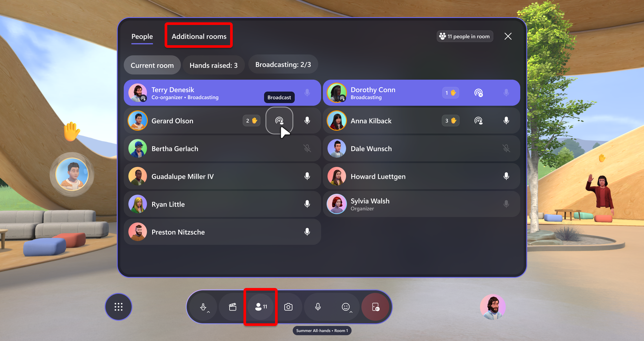The height and width of the screenshot is (341, 644).
Task: Switch to the People tab
Action: (x=142, y=36)
